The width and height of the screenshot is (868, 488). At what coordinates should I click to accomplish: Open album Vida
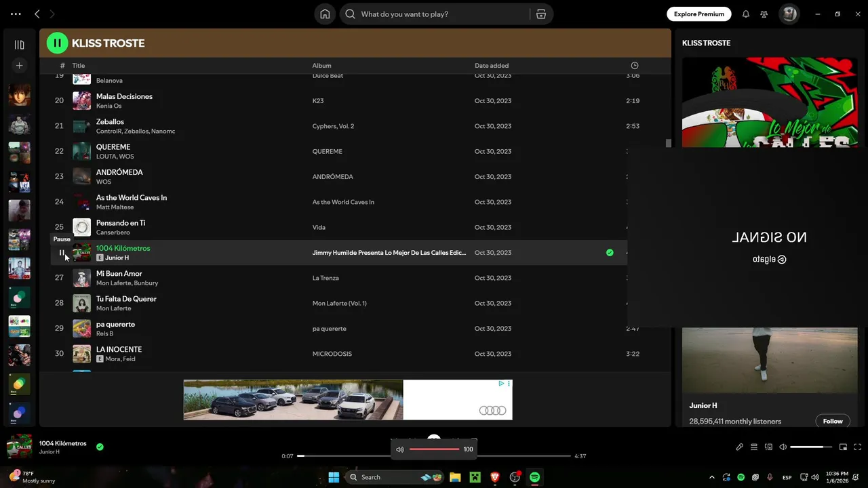pos(319,227)
